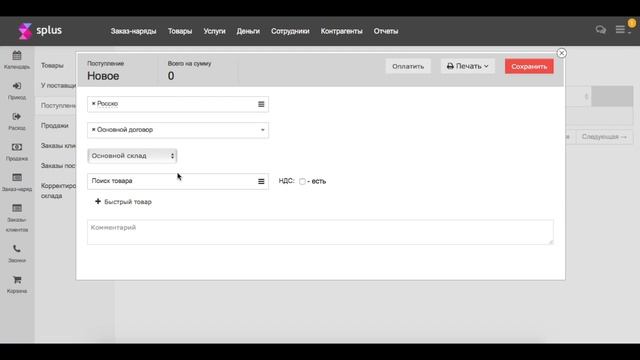Close the Поступление dialog
The width and height of the screenshot is (640, 360).
coord(562,53)
